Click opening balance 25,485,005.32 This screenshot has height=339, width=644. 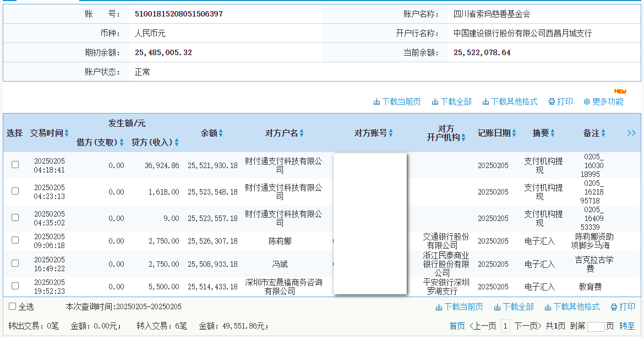point(163,53)
